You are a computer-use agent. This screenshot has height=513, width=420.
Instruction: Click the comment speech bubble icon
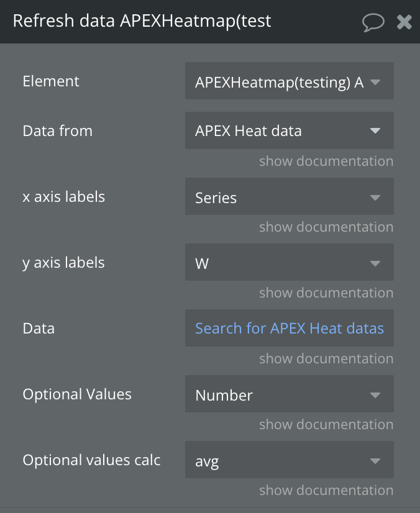tap(373, 22)
